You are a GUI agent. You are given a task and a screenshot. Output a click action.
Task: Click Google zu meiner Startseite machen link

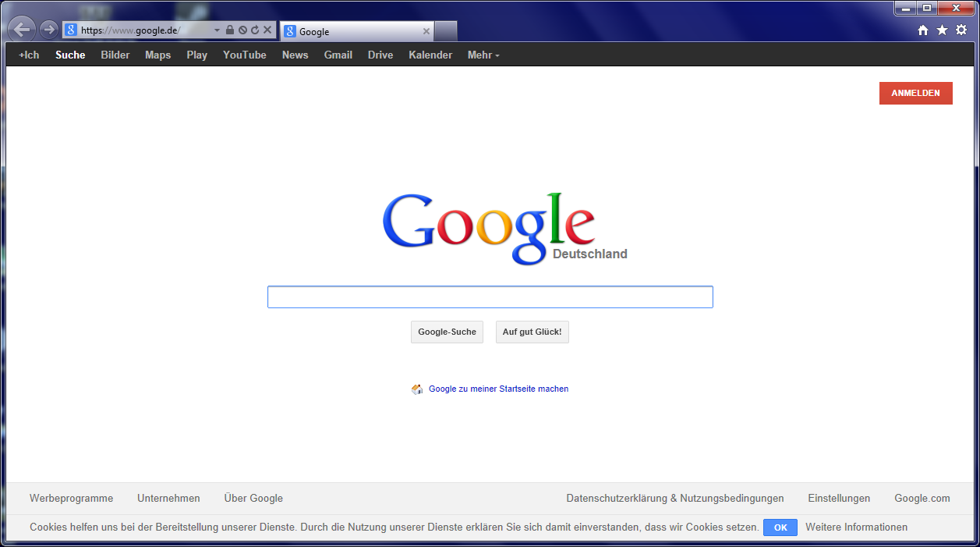[499, 389]
